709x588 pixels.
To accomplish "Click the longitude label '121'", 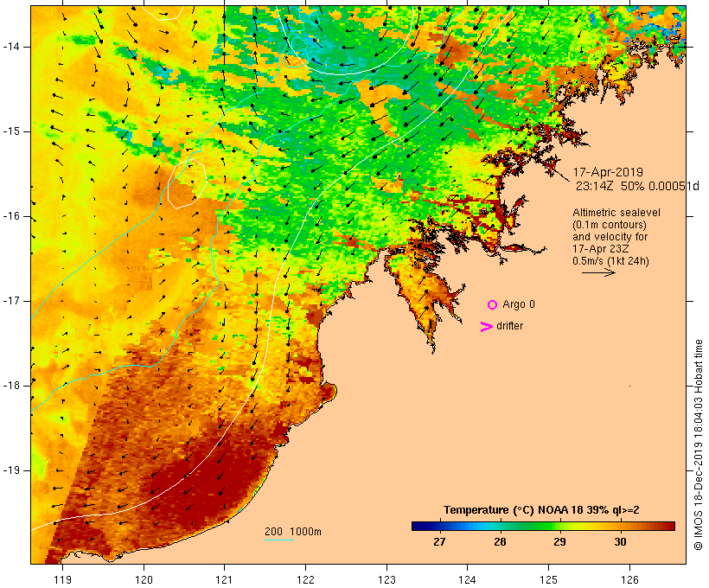I will tap(224, 579).
